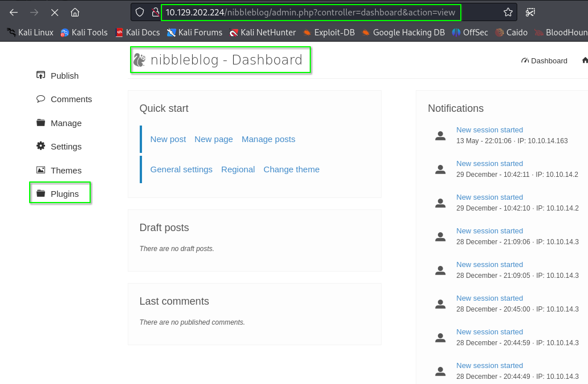Click the Publish sidebar icon
The image size is (588, 384).
(x=40, y=75)
